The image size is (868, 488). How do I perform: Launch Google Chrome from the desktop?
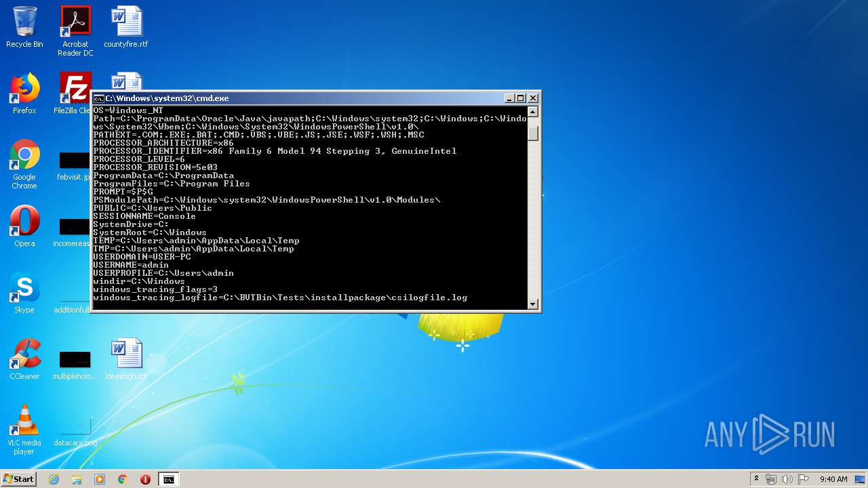coord(24,164)
